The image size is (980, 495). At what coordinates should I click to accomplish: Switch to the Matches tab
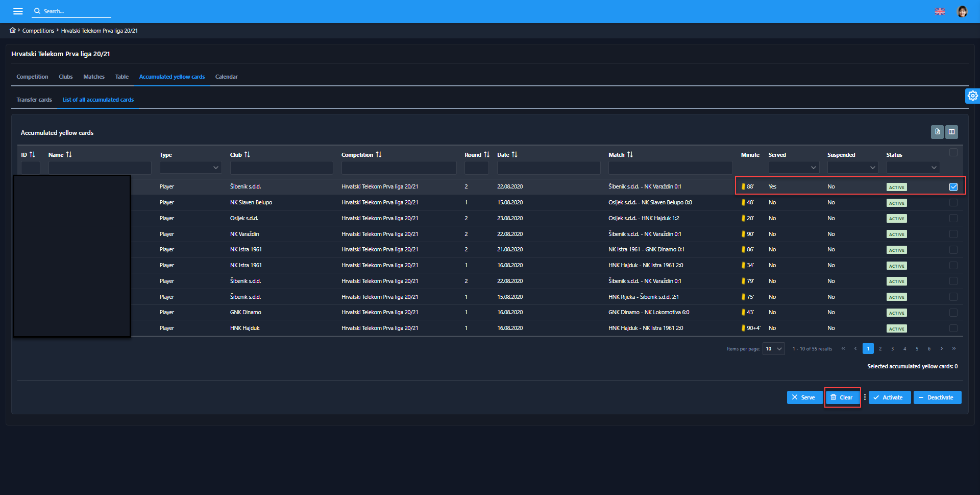click(94, 77)
